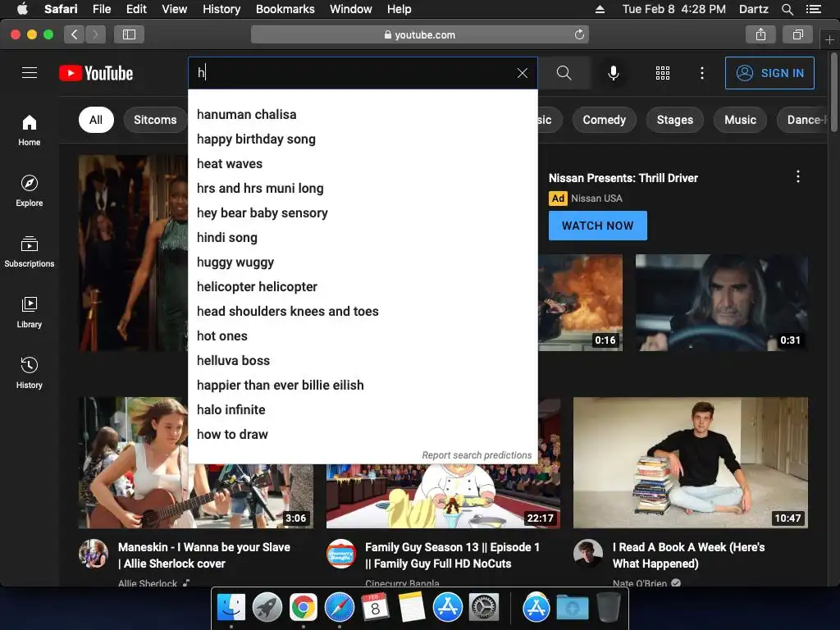The width and height of the screenshot is (840, 630).
Task: Select the Stages filter chip
Action: pos(675,120)
